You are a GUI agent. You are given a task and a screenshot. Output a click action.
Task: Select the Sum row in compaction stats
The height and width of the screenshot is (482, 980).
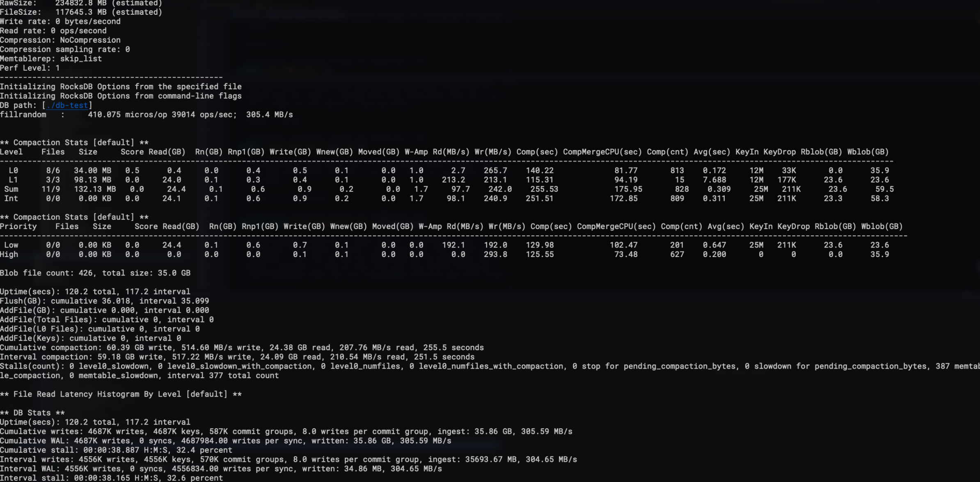(x=246, y=189)
